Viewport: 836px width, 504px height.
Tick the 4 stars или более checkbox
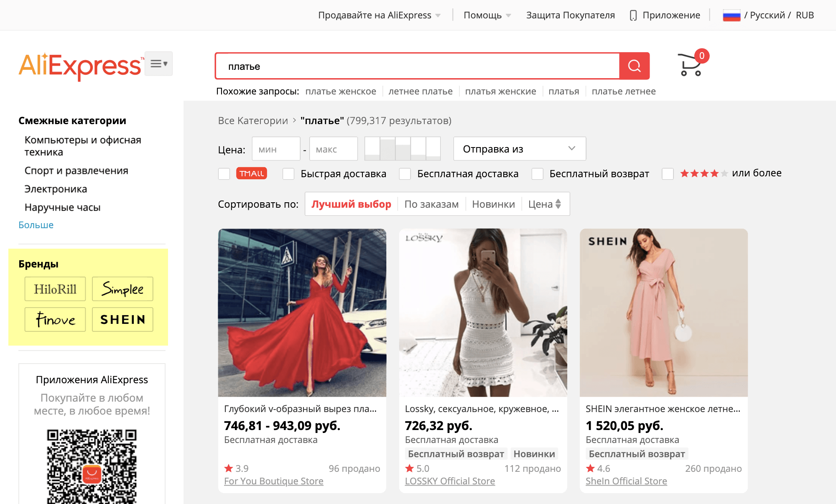[668, 174]
